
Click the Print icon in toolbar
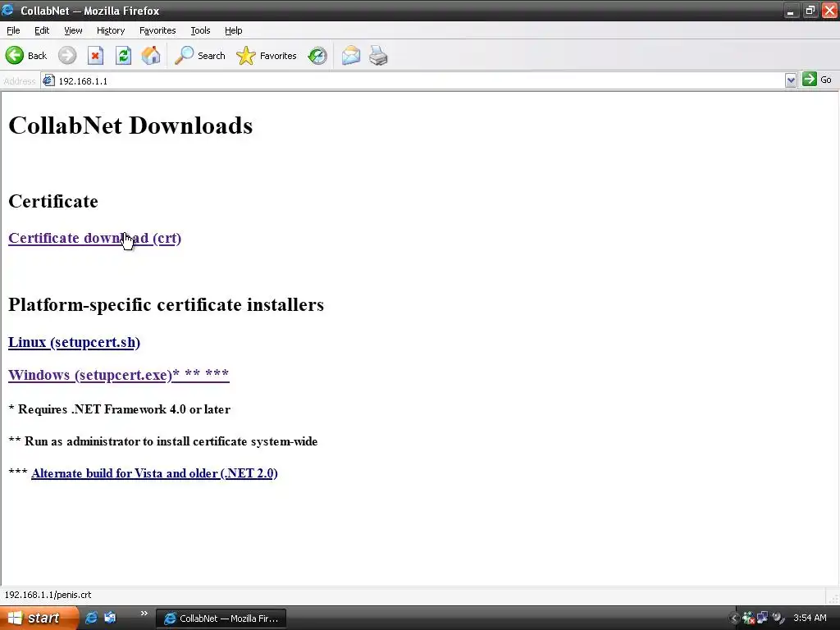pyautogui.click(x=378, y=55)
